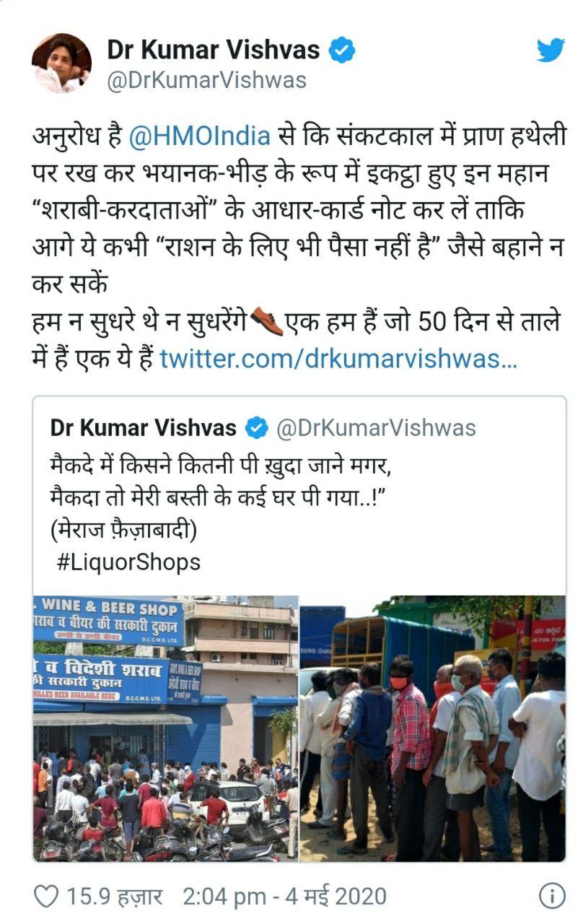The height and width of the screenshot is (924, 583).
Task: Open Dr Kumar Vishvas profile picture
Action: (x=61, y=63)
